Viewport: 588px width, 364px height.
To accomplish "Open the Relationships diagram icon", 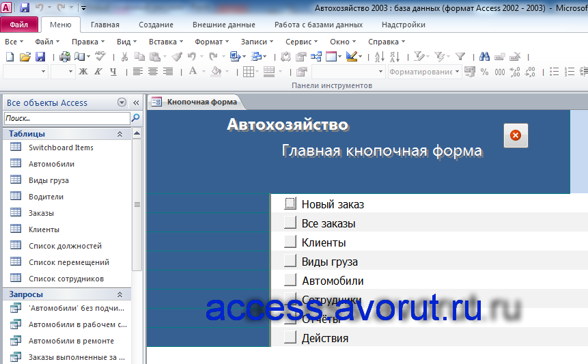I will coord(316,57).
